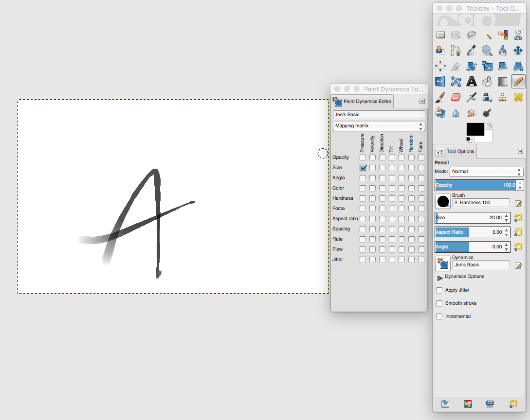Click the brush name field 2. Hardness 100
This screenshot has height=420, width=530.
[x=481, y=203]
